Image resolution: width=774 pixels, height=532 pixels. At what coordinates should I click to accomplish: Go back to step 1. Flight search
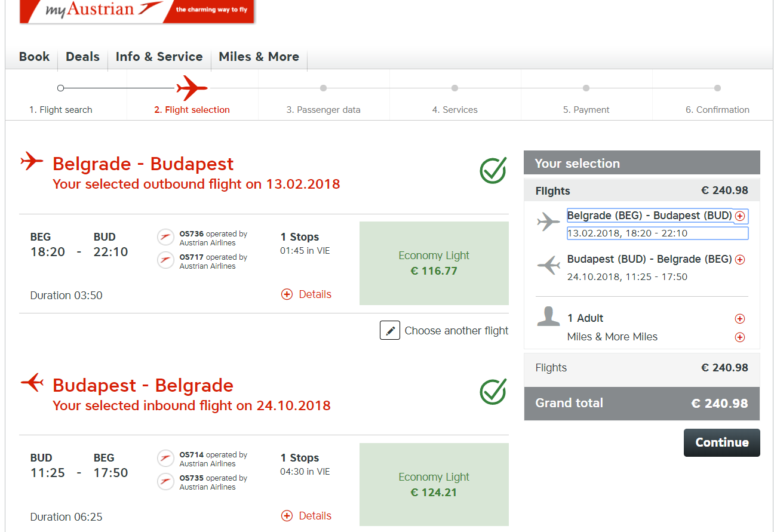pos(61,110)
